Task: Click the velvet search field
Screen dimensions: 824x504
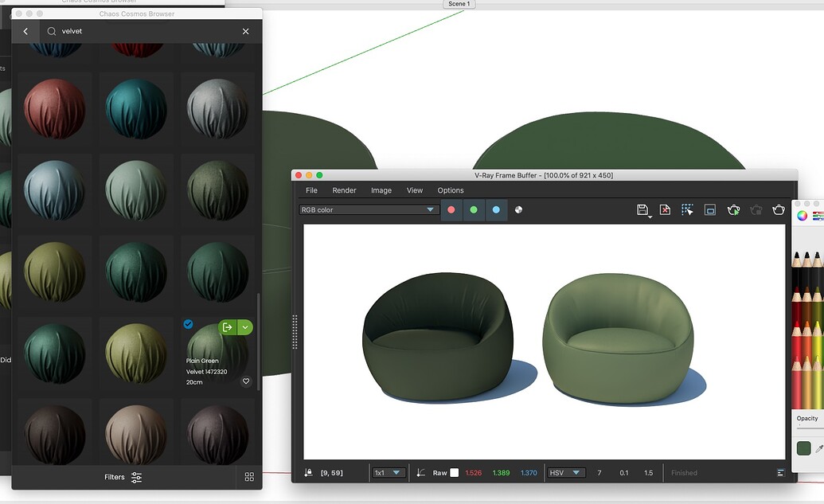Action: [119, 31]
